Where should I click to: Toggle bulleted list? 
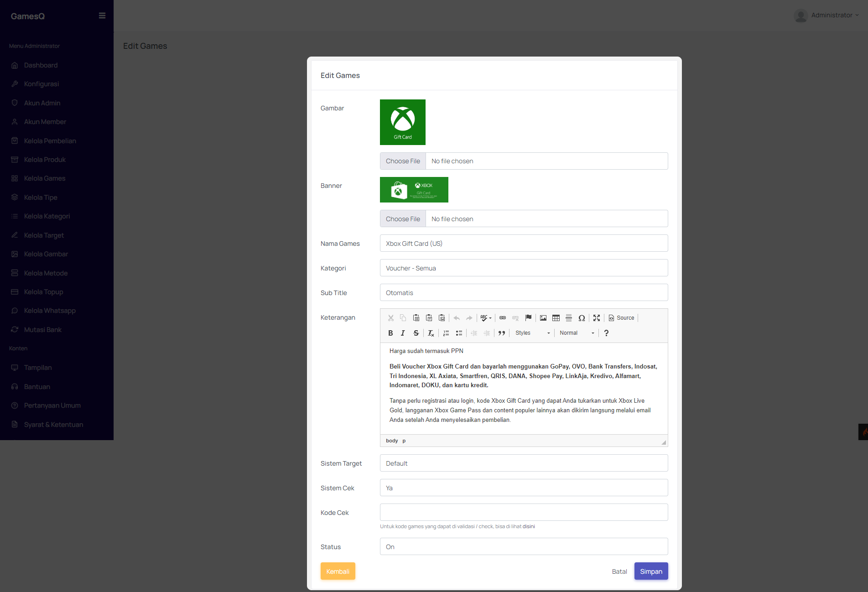459,333
